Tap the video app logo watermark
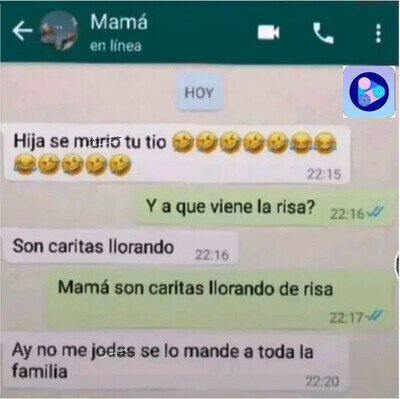 [369, 92]
